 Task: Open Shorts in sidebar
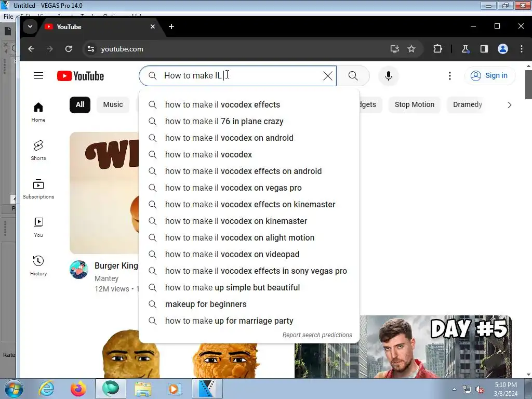(x=38, y=150)
